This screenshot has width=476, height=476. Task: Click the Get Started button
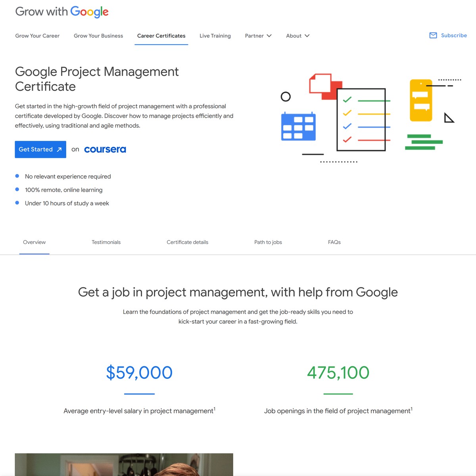tap(40, 150)
